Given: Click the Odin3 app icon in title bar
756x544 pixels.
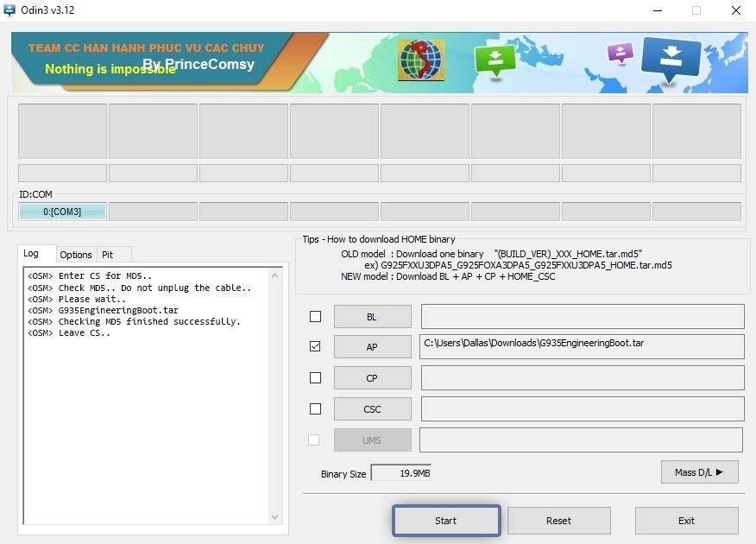Looking at the screenshot, I should pos(9,10).
